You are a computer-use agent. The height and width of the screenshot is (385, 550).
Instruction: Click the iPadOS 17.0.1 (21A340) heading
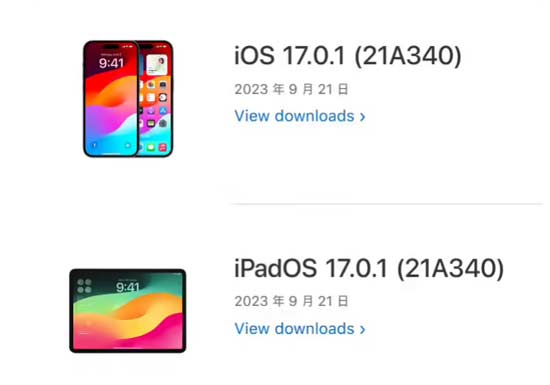click(369, 269)
